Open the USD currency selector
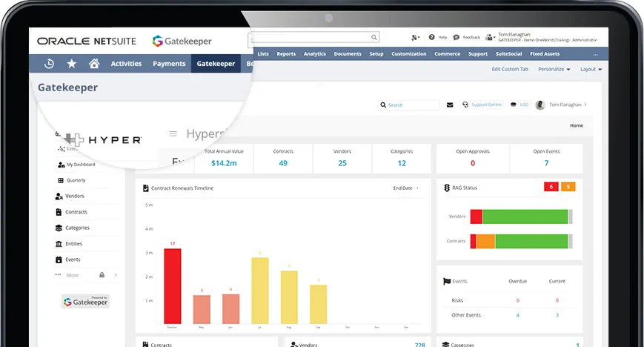The image size is (644, 347). 519,105
